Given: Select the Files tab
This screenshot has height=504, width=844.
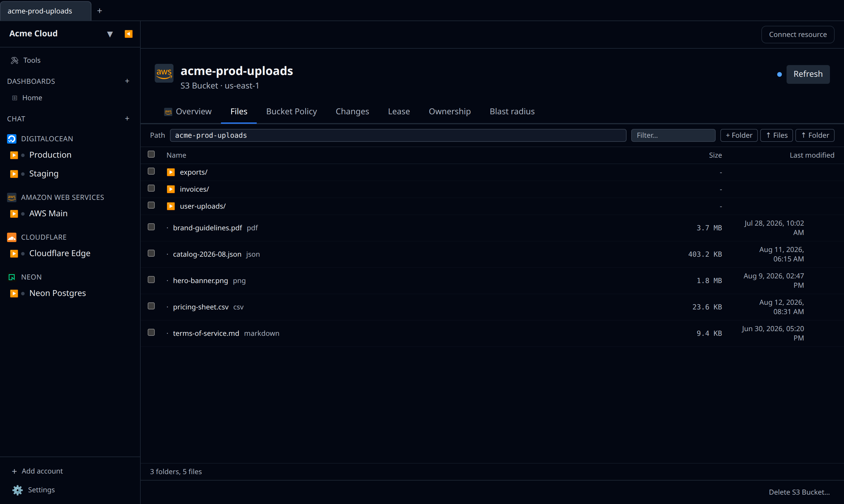Looking at the screenshot, I should (x=239, y=112).
